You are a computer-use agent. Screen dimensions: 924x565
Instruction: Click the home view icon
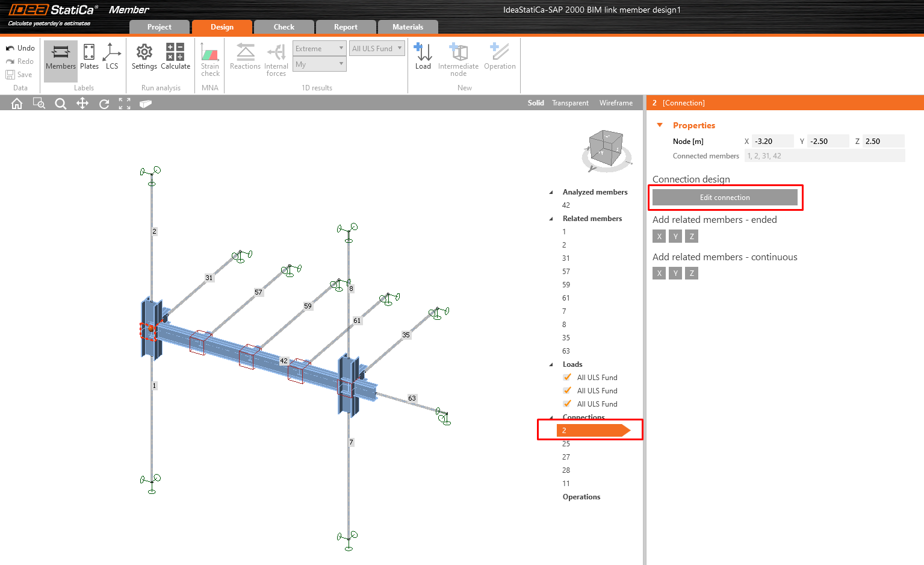17,104
